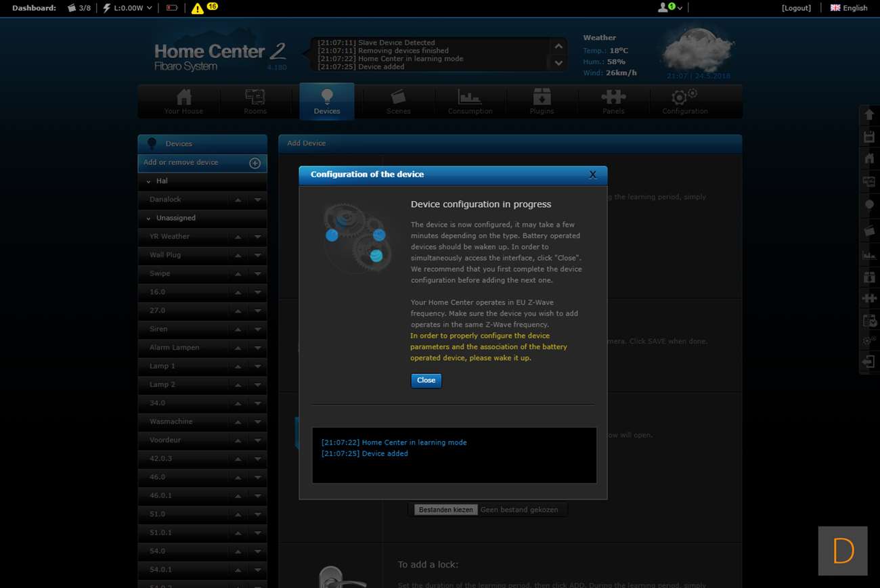Click the puzzle piece icon in right sidebar
Viewport: 880px width, 588px height.
[x=869, y=298]
